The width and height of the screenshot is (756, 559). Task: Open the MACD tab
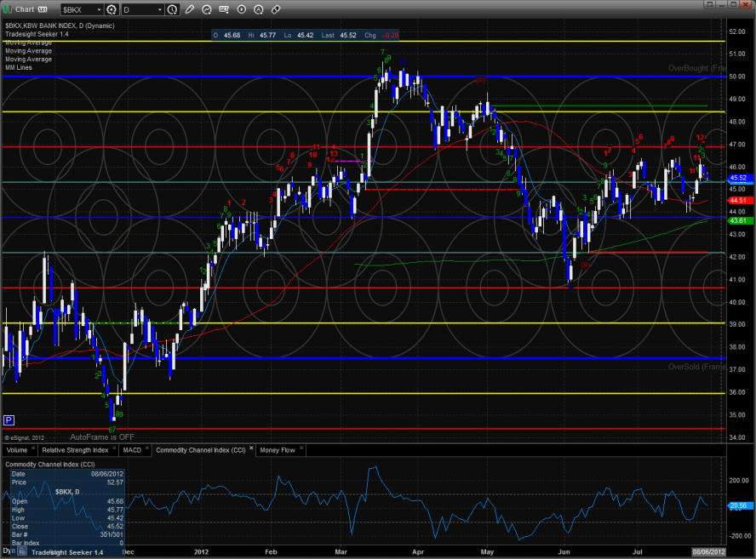point(132,449)
